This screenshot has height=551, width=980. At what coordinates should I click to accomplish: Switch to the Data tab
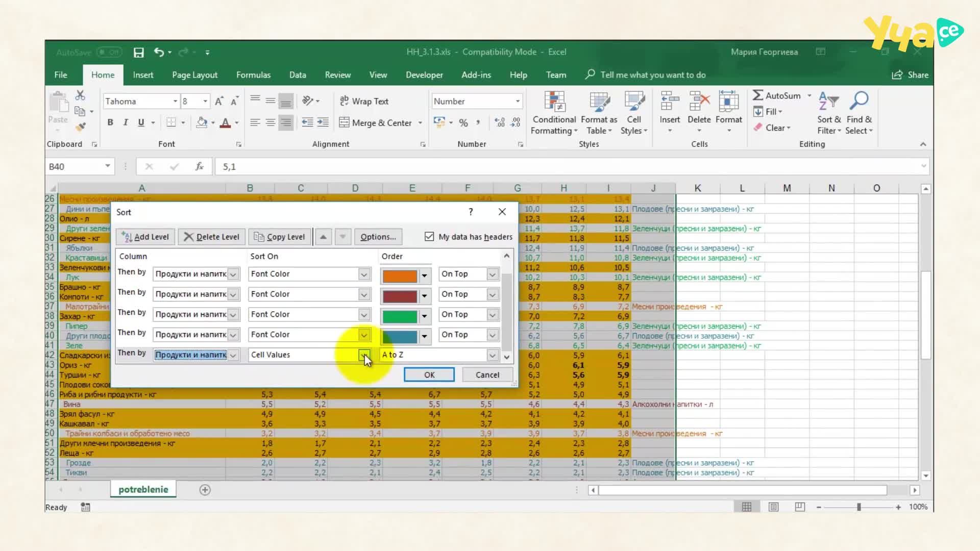(x=298, y=75)
